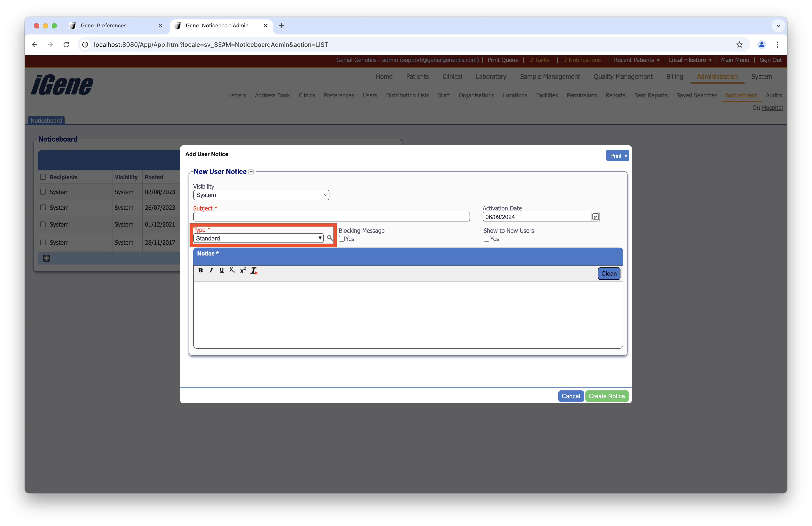The width and height of the screenshot is (812, 526).
Task: Toggle italic formatting in notice editor
Action: coord(211,270)
